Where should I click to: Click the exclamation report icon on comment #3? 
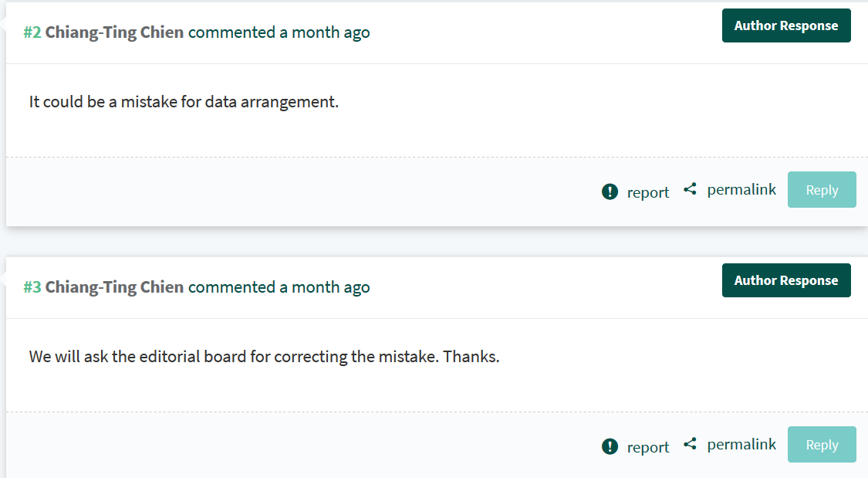coord(610,446)
